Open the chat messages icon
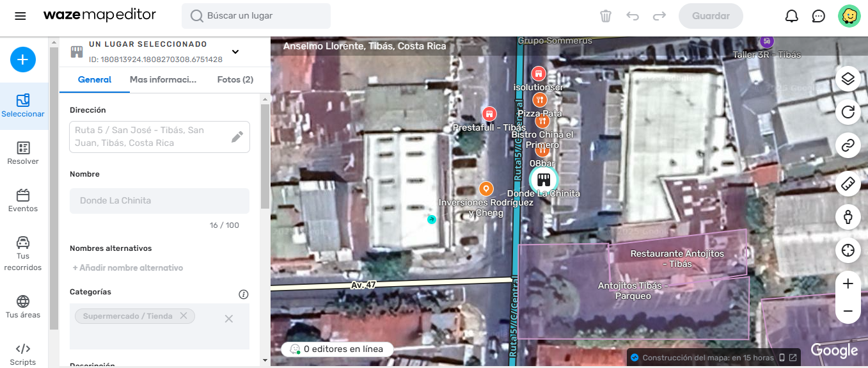The image size is (868, 368). [x=819, y=16]
